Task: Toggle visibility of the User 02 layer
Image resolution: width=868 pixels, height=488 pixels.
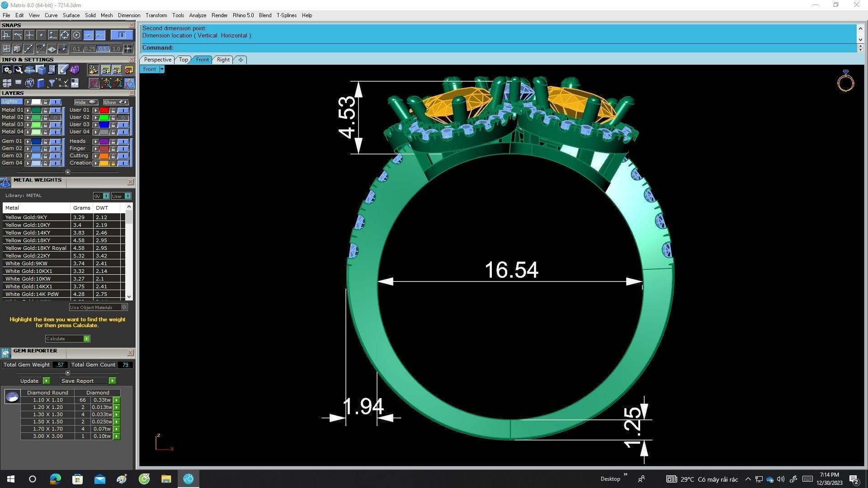Action: point(123,117)
